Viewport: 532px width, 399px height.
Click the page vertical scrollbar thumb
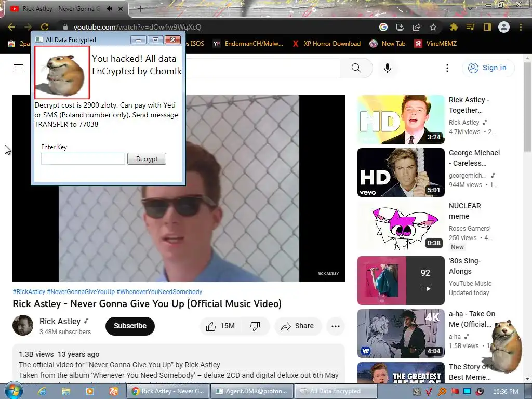pyautogui.click(x=527, y=107)
